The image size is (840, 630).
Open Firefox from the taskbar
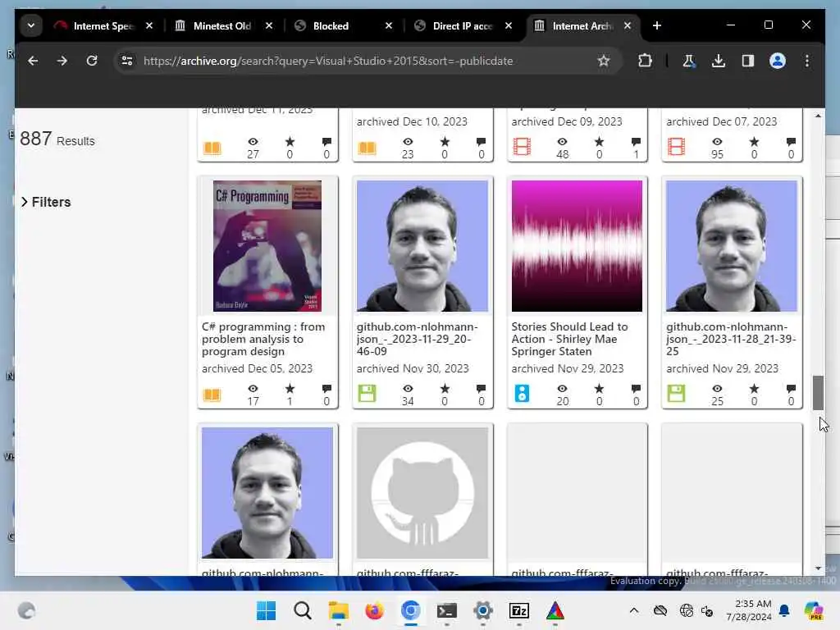click(x=374, y=610)
